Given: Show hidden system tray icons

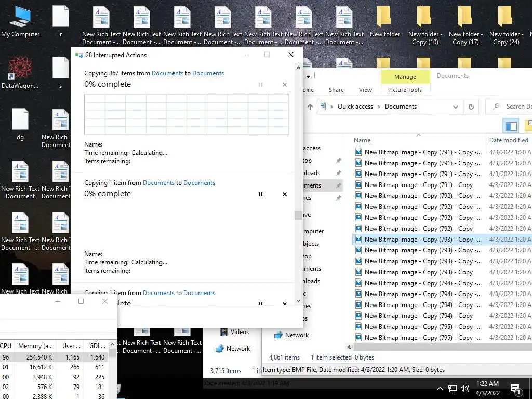Looking at the screenshot, I should pos(440,389).
